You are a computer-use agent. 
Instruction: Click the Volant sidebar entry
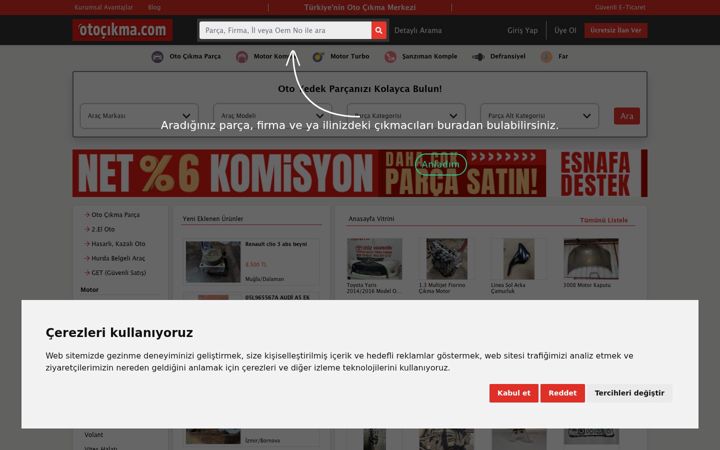pyautogui.click(x=93, y=434)
